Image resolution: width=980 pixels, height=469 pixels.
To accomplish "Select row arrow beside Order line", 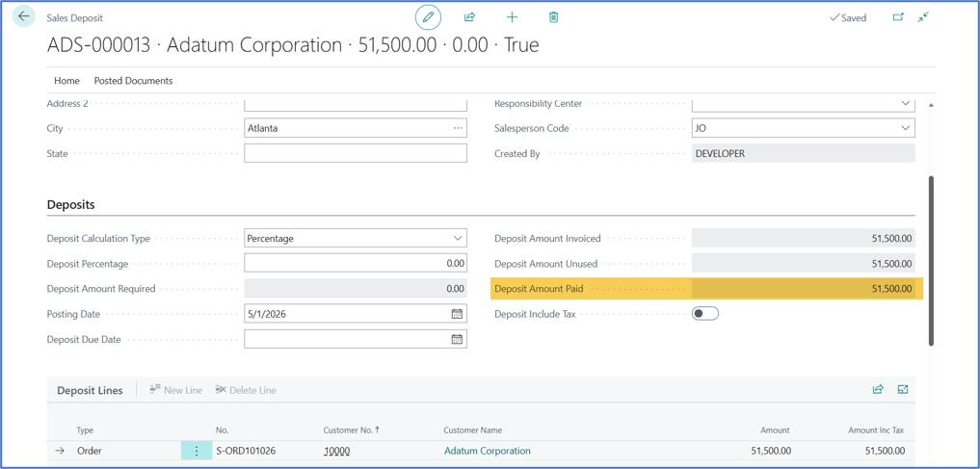I will point(60,451).
